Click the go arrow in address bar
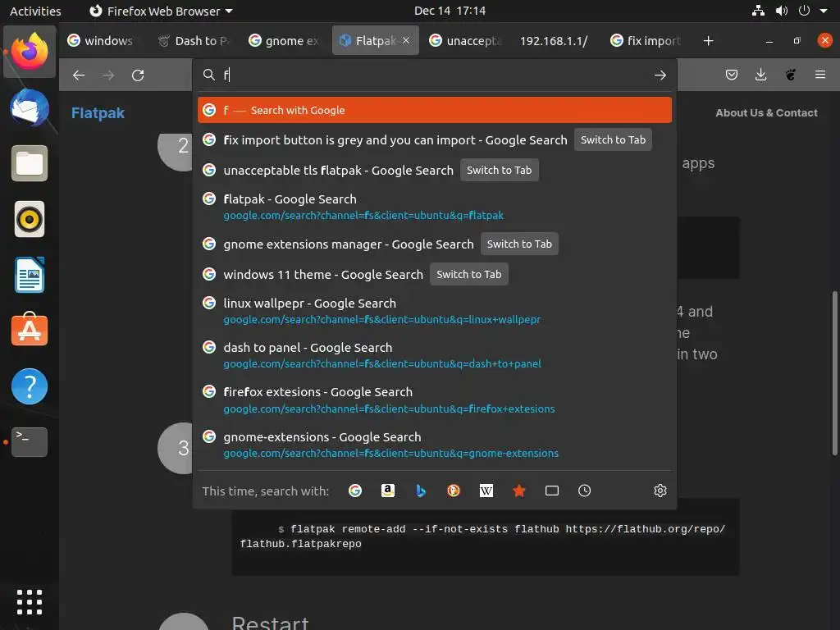This screenshot has height=630, width=840. [660, 75]
